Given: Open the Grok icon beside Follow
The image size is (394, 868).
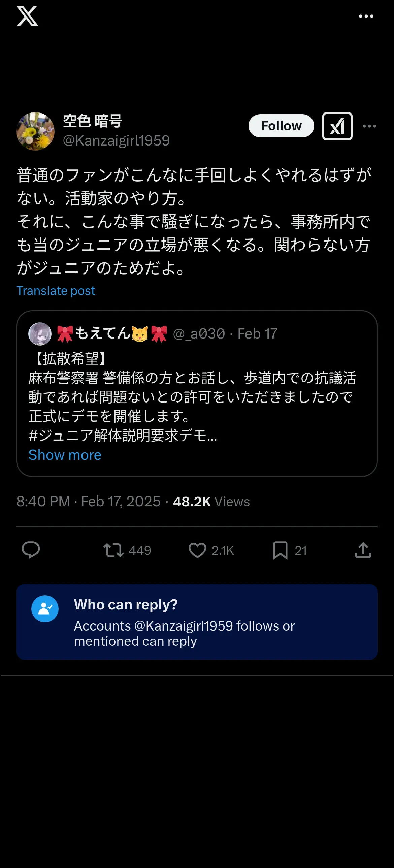Looking at the screenshot, I should click(x=337, y=126).
